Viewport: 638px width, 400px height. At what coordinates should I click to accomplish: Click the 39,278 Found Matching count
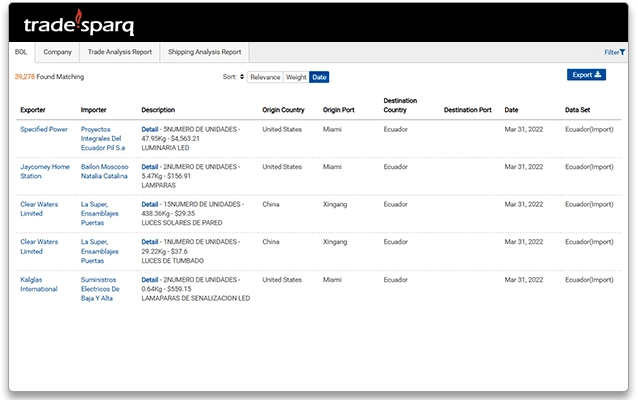pyautogui.click(x=49, y=77)
